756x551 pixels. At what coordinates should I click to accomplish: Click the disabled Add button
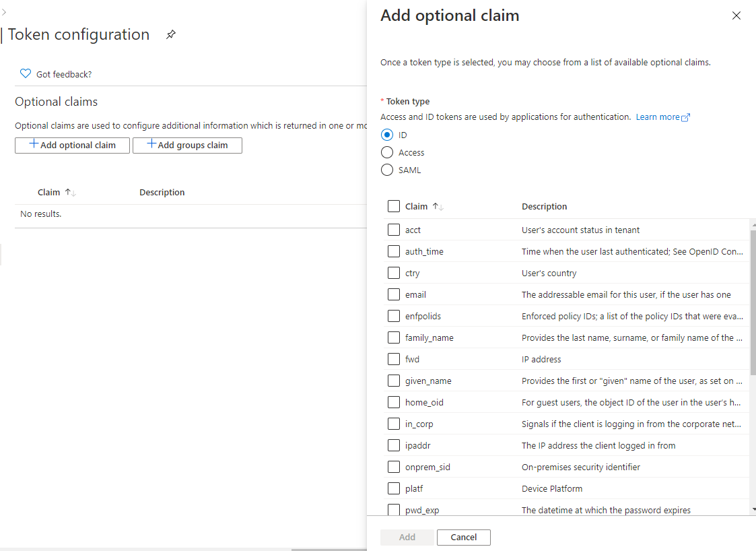[407, 538]
